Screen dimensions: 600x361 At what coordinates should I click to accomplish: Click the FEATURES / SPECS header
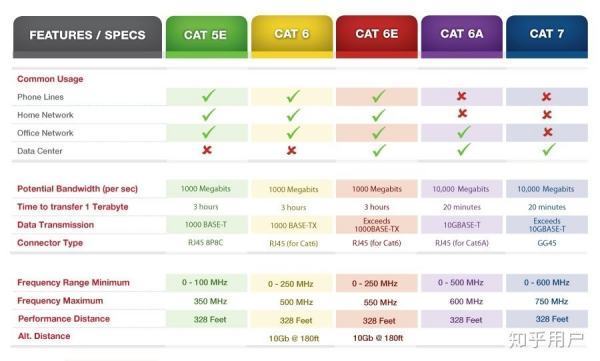click(x=87, y=37)
